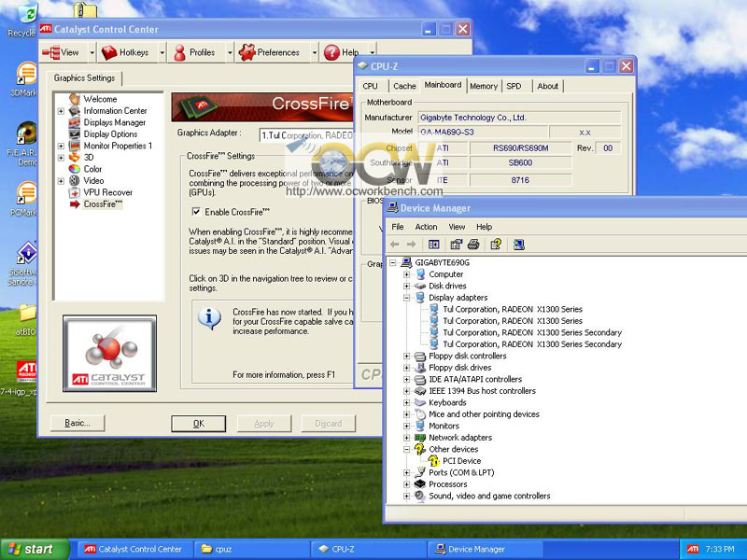Open the Preferences dropdown arrow
The width and height of the screenshot is (747, 560).
pyautogui.click(x=315, y=53)
